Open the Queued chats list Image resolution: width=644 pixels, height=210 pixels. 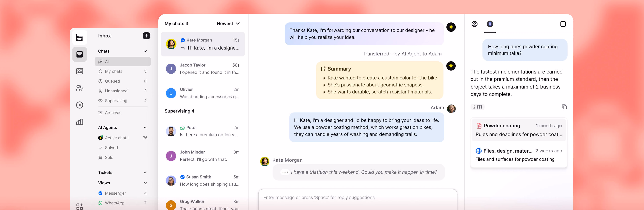123,81
